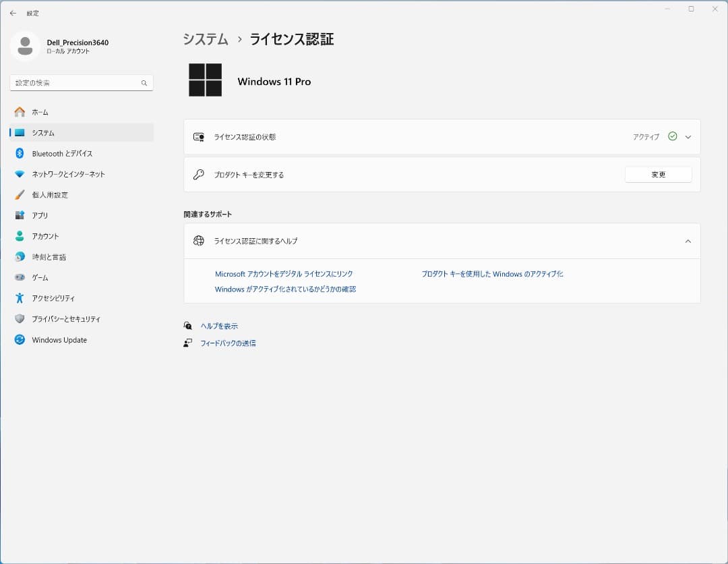This screenshot has height=564, width=728.
Task: Open 時刻と言語 settings
Action: pyautogui.click(x=20, y=256)
